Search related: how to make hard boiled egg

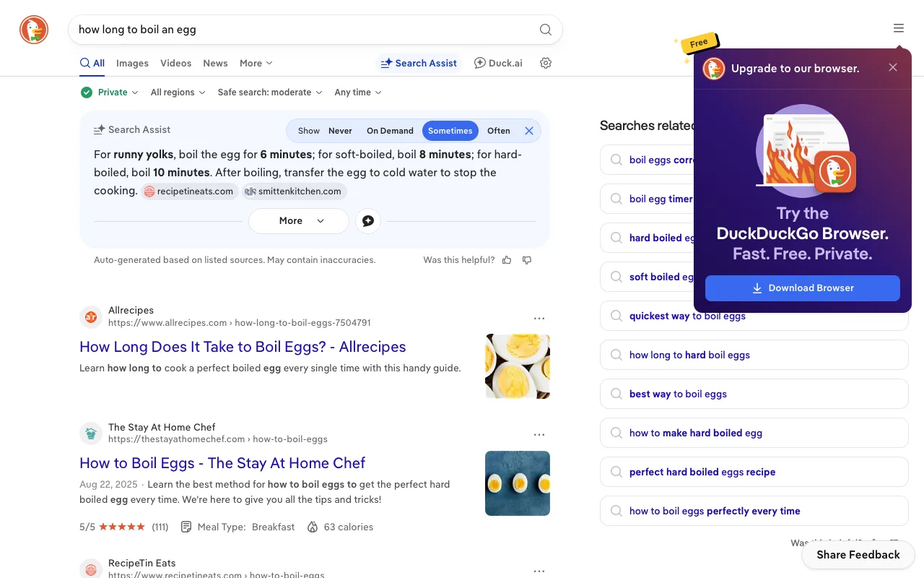[754, 433]
